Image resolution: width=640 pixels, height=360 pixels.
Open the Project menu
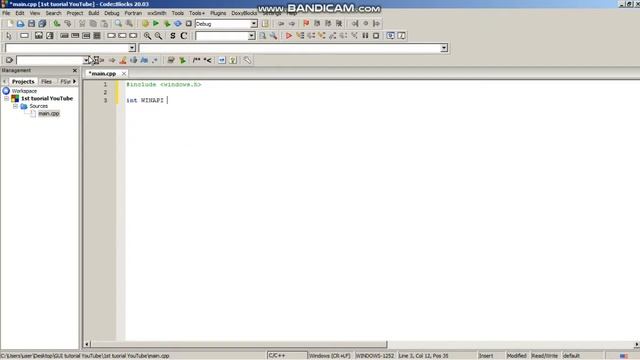point(75,13)
